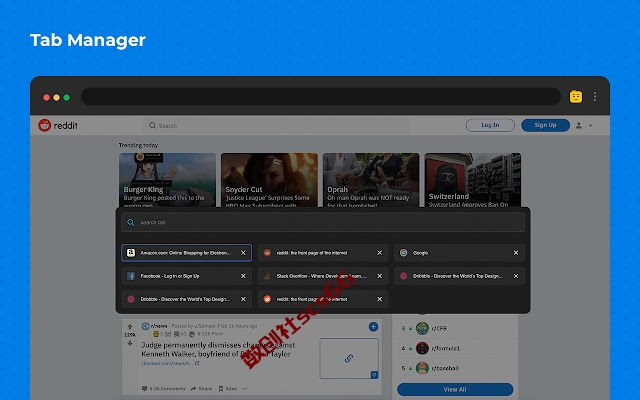Click the Amazon favicon in tab list
Viewport: 640px width, 400px height.
[131, 253]
